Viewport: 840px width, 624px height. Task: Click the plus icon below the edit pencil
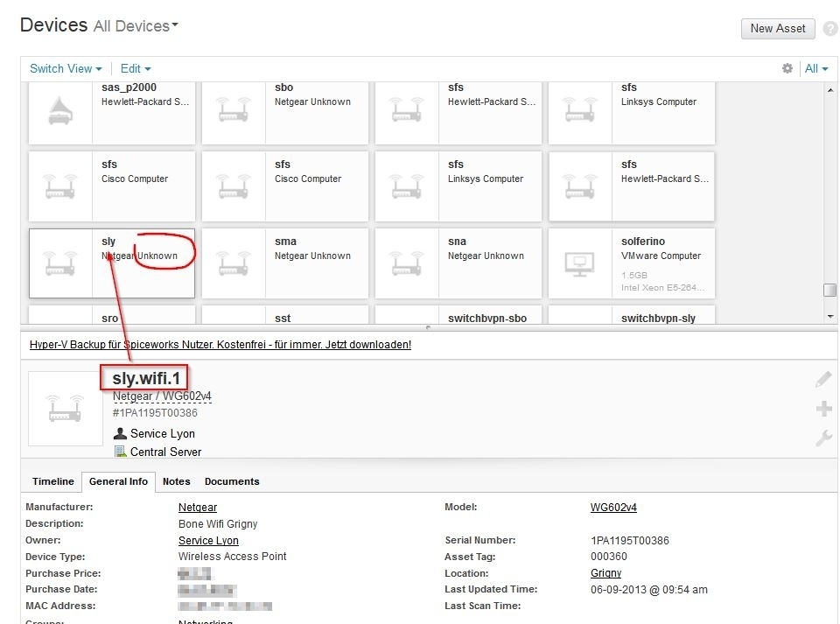tap(822, 408)
